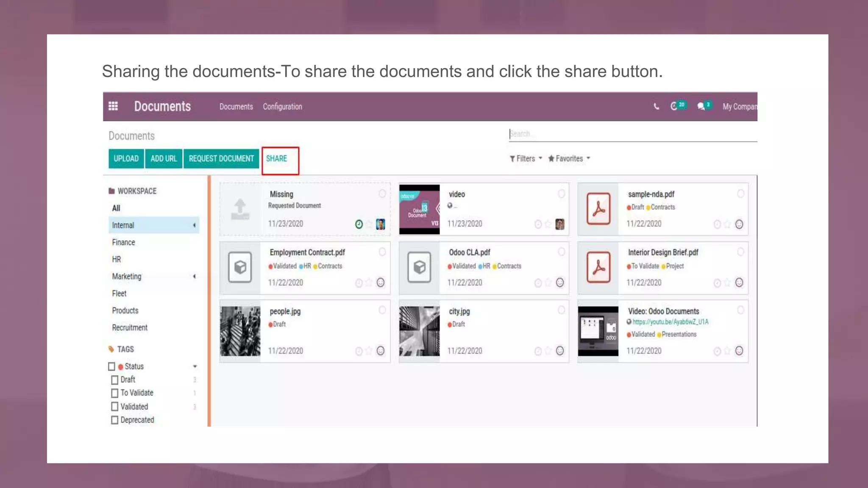Select the Finance workspace

123,242
